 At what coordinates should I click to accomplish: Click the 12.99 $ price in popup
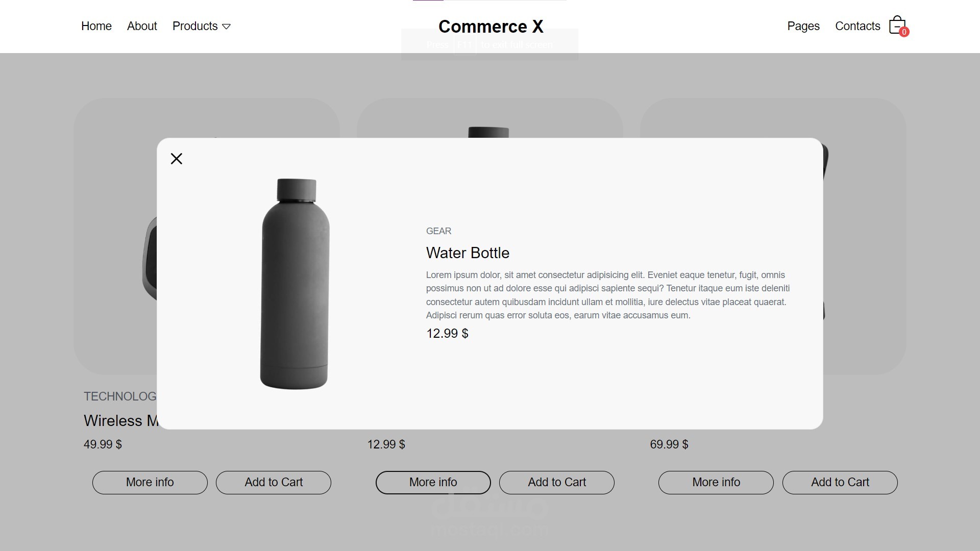pos(447,334)
